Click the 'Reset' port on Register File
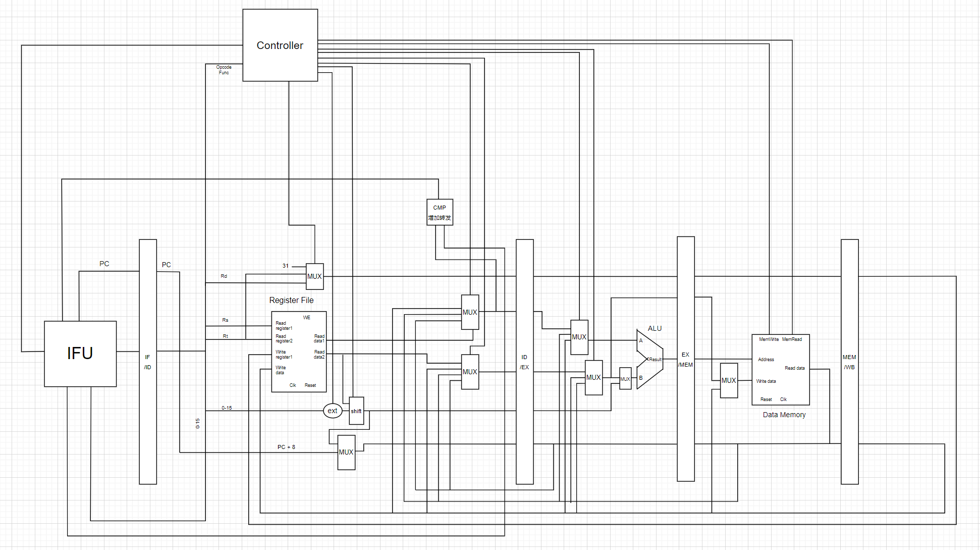 tap(310, 385)
